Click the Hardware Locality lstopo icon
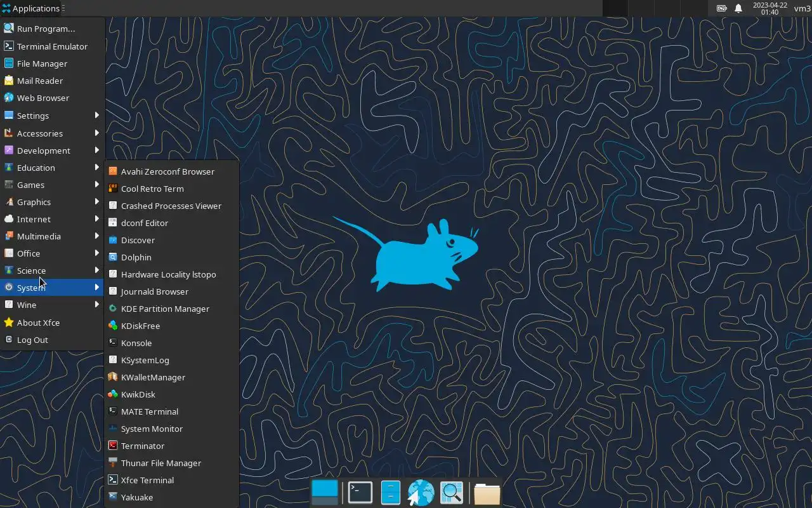This screenshot has width=812, height=508. (x=113, y=274)
